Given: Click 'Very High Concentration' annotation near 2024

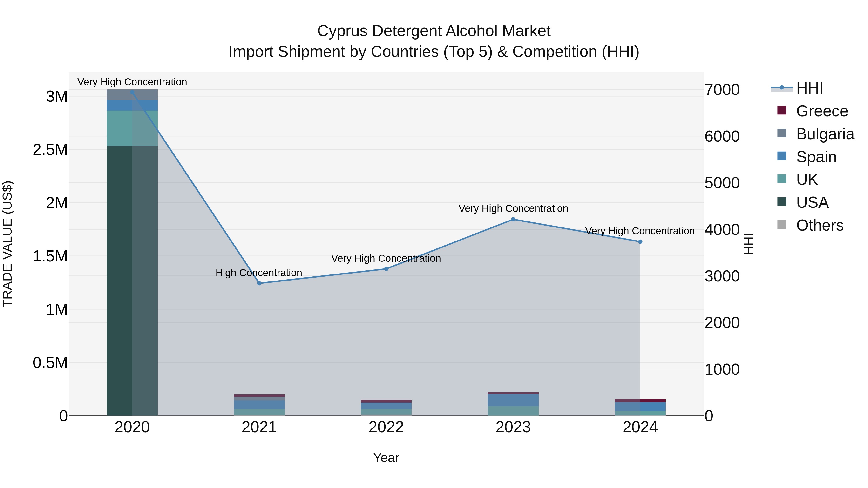Looking at the screenshot, I should click(640, 231).
